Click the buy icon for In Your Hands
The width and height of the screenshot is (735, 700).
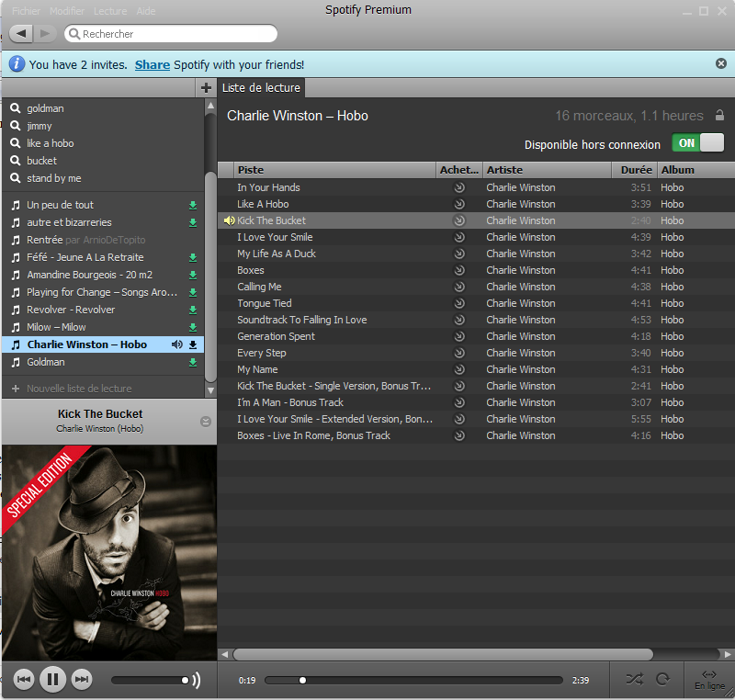(x=459, y=187)
